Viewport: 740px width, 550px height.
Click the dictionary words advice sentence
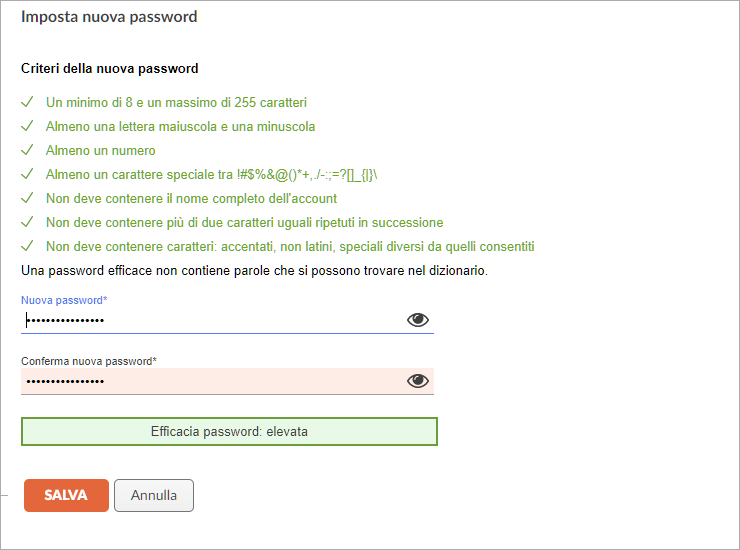pos(254,271)
